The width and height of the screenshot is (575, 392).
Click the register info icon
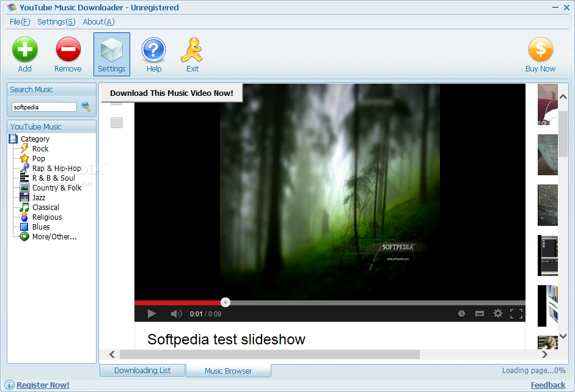[x=10, y=385]
